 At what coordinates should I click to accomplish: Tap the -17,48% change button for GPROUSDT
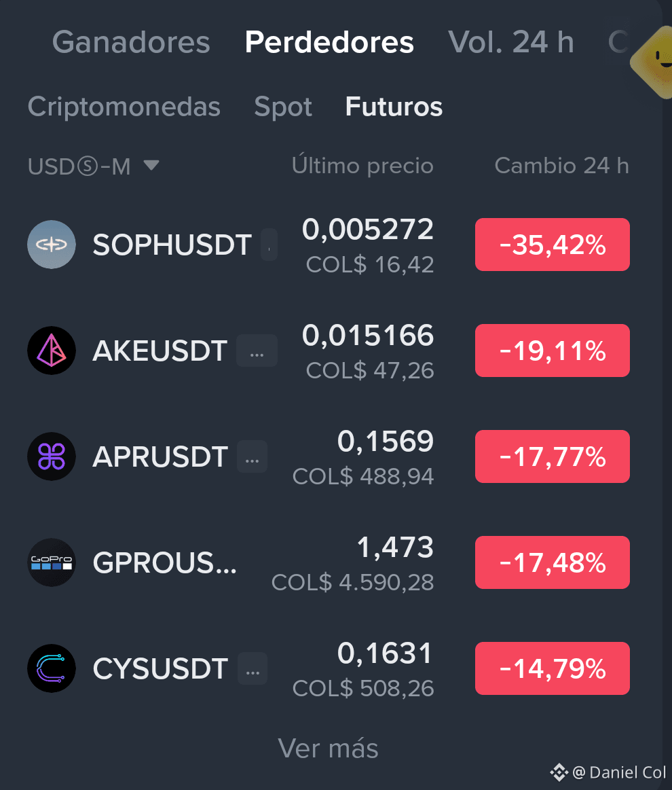[x=553, y=562]
